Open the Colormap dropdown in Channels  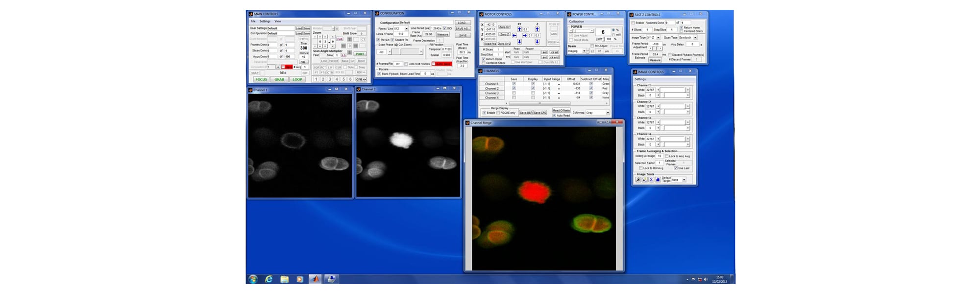coord(608,113)
